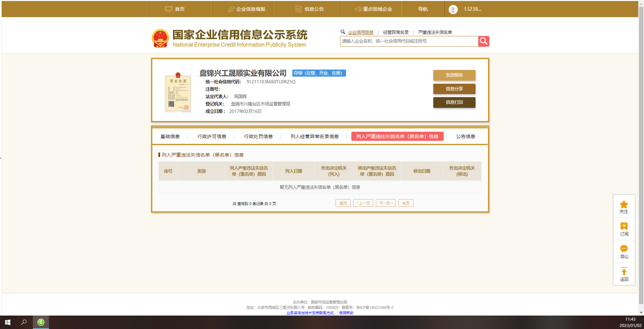Image resolution: width=644 pixels, height=329 pixels.
Task: Click the legal representative name 周国辉
Action: pyautogui.click(x=240, y=97)
